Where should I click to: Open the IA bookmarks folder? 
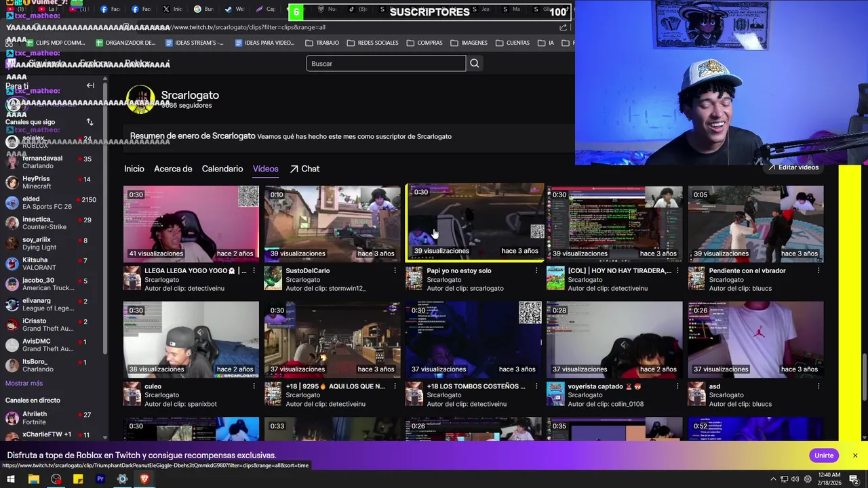click(x=546, y=43)
